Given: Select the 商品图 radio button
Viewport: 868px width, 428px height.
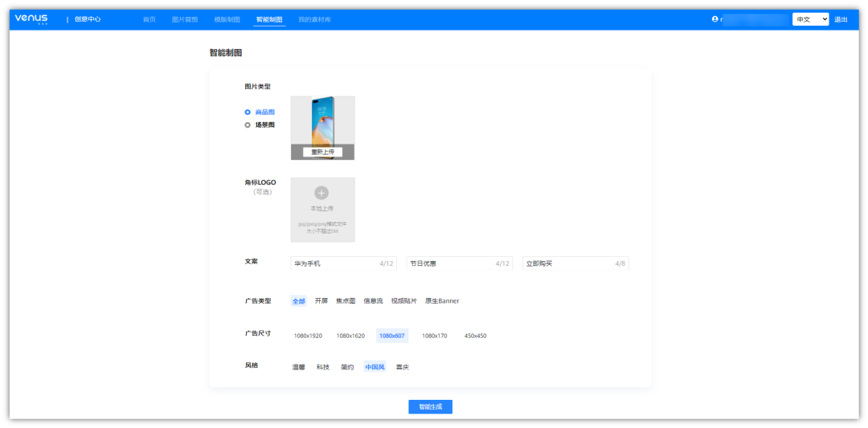Looking at the screenshot, I should click(x=248, y=112).
